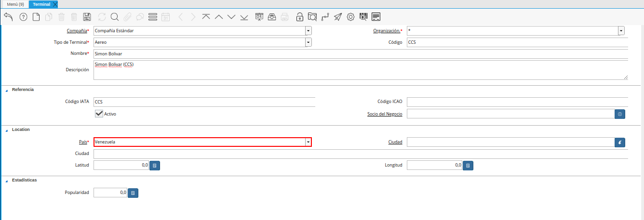
Task: Toggle the Activo checkbox
Action: (x=99, y=114)
